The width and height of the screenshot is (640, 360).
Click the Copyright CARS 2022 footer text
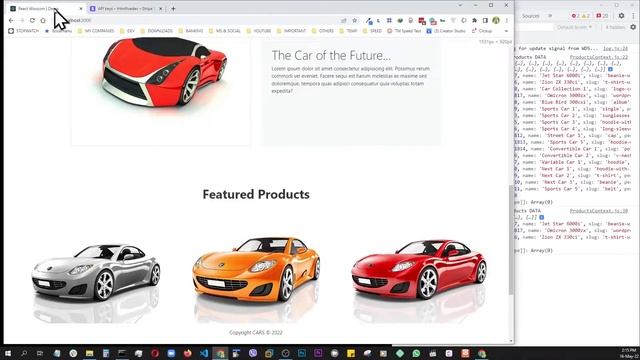click(x=256, y=333)
